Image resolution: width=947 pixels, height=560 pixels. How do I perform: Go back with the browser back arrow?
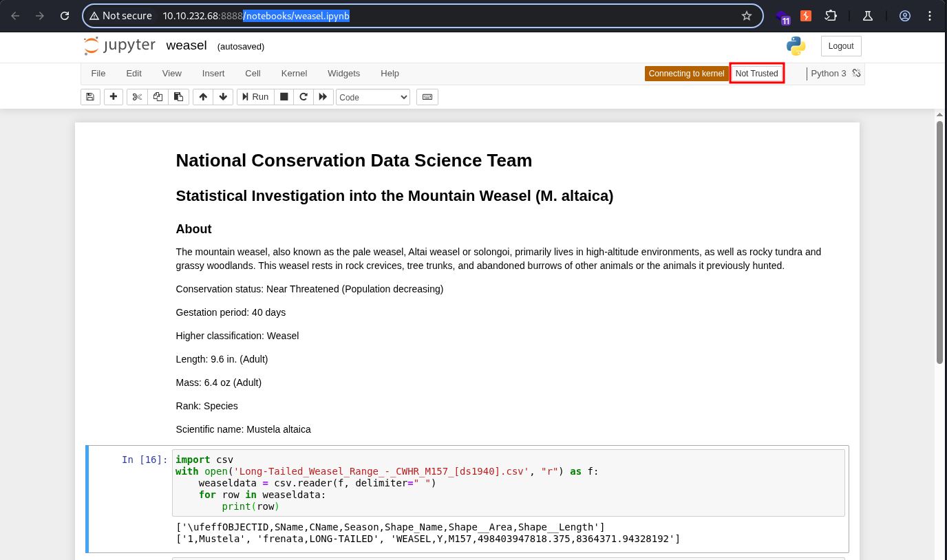15,16
